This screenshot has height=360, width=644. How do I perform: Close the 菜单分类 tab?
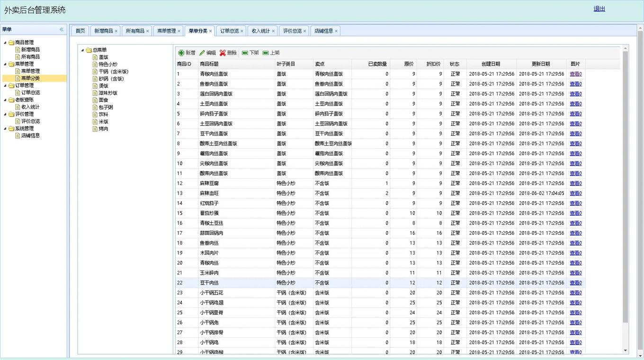point(210,31)
